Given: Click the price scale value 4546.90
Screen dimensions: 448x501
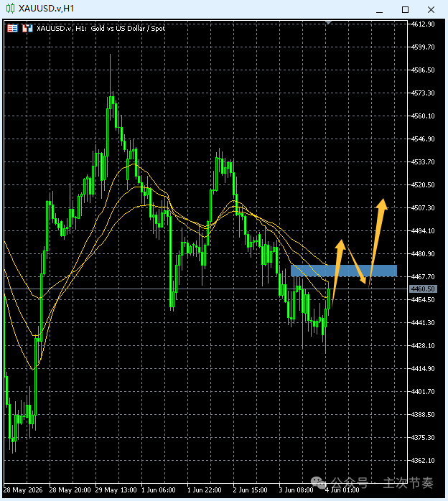Looking at the screenshot, I should (423, 139).
